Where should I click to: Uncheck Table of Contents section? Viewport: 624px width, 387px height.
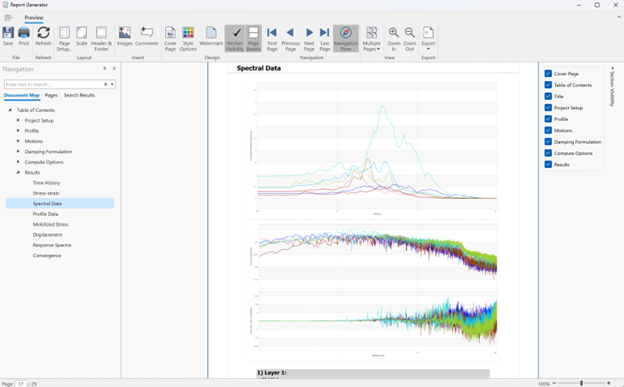[548, 85]
